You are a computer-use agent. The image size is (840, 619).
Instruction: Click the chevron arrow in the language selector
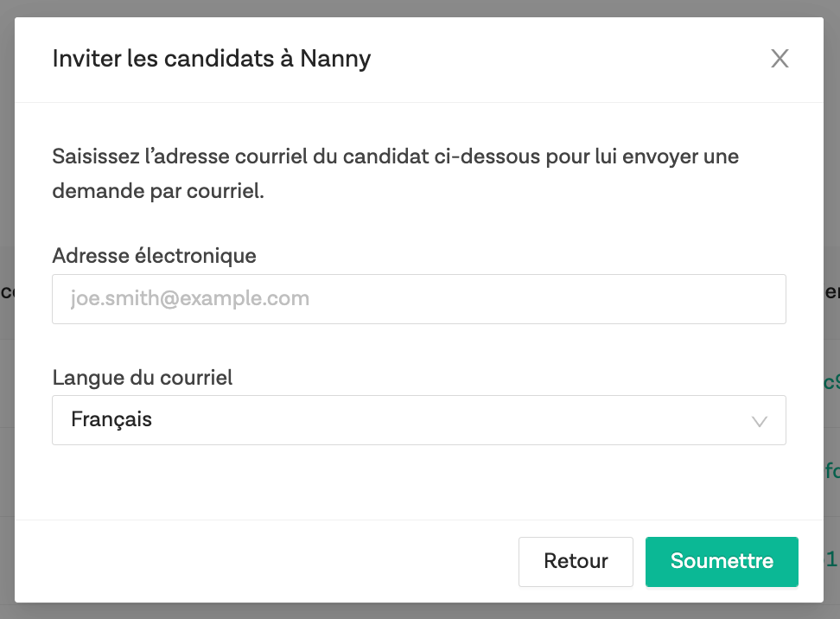click(760, 421)
